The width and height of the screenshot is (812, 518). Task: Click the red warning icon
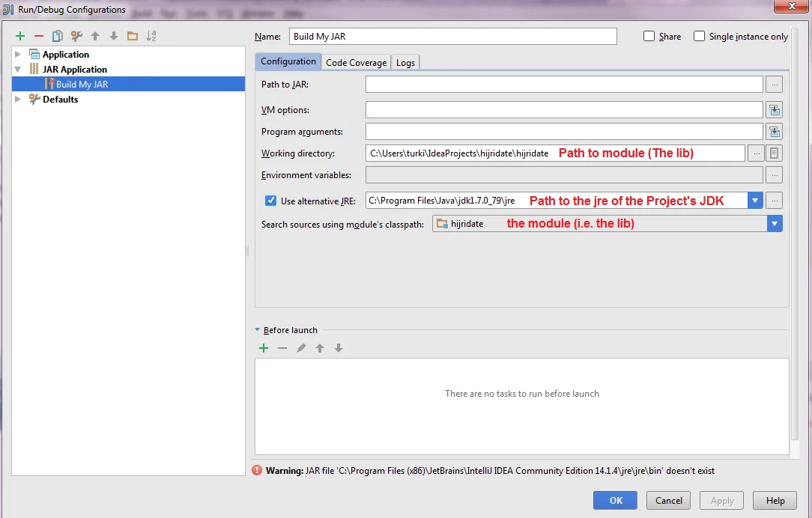coord(257,470)
